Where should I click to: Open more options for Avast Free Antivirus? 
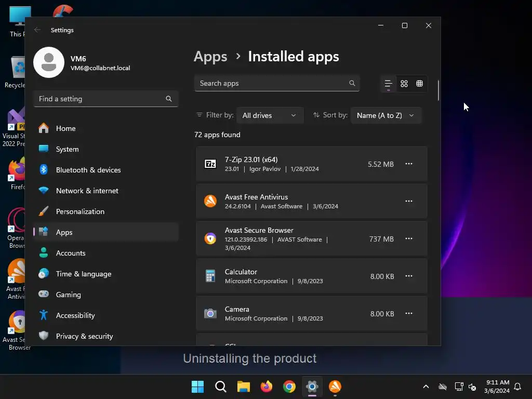click(409, 201)
